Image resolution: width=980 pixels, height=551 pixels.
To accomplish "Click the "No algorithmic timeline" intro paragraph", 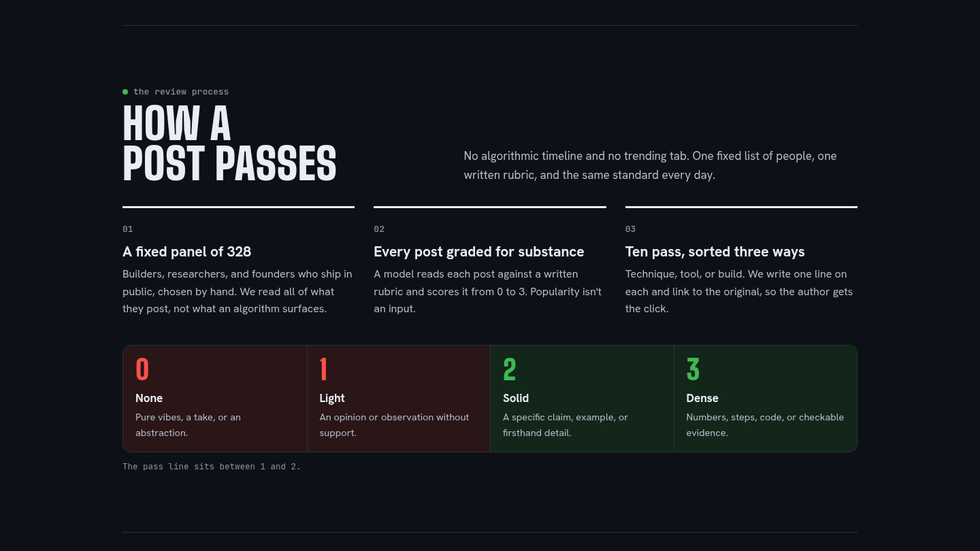I will 651,165.
